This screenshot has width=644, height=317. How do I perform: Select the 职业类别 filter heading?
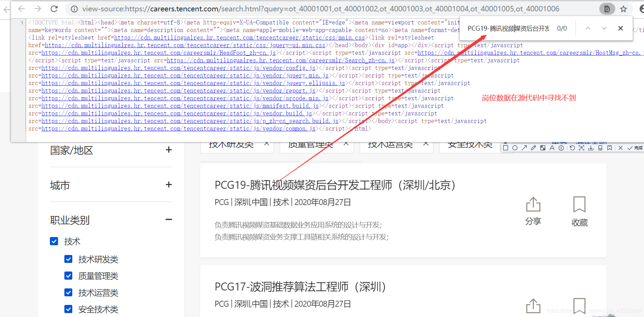(x=70, y=220)
